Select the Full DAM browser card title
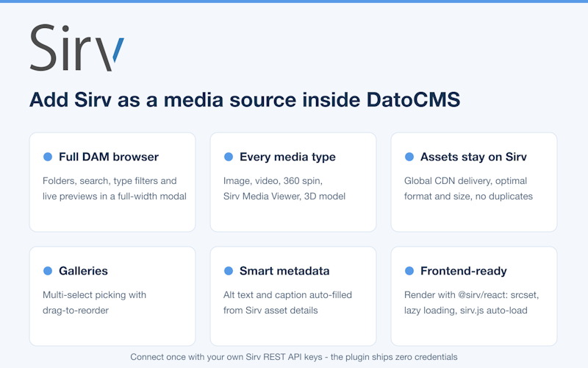 [x=109, y=157]
